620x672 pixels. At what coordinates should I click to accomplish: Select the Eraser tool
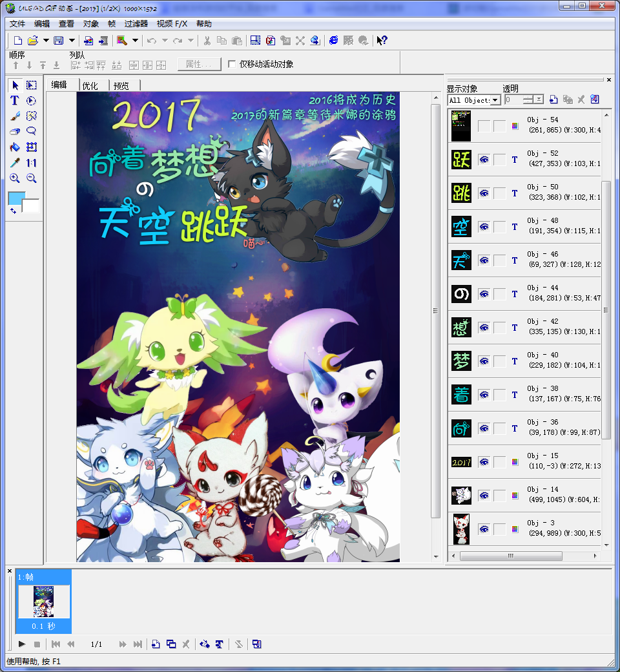[15, 132]
